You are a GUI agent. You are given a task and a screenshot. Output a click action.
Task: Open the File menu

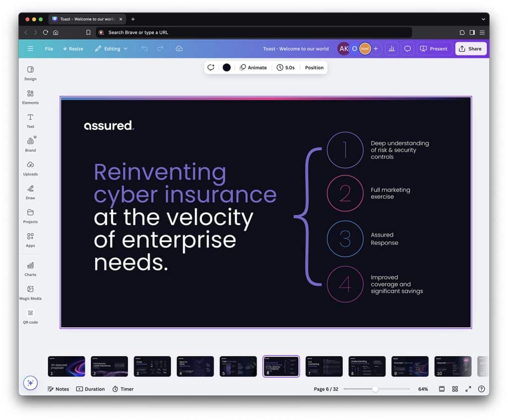pos(49,49)
